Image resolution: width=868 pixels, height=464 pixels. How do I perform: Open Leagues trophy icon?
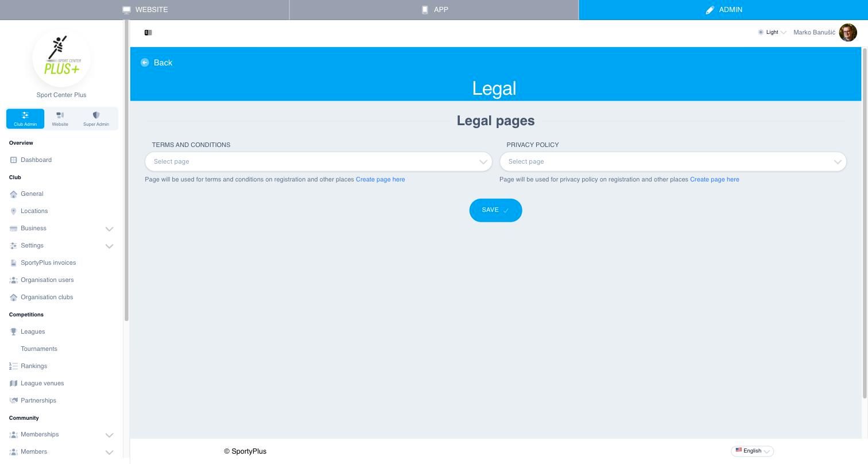tap(14, 332)
